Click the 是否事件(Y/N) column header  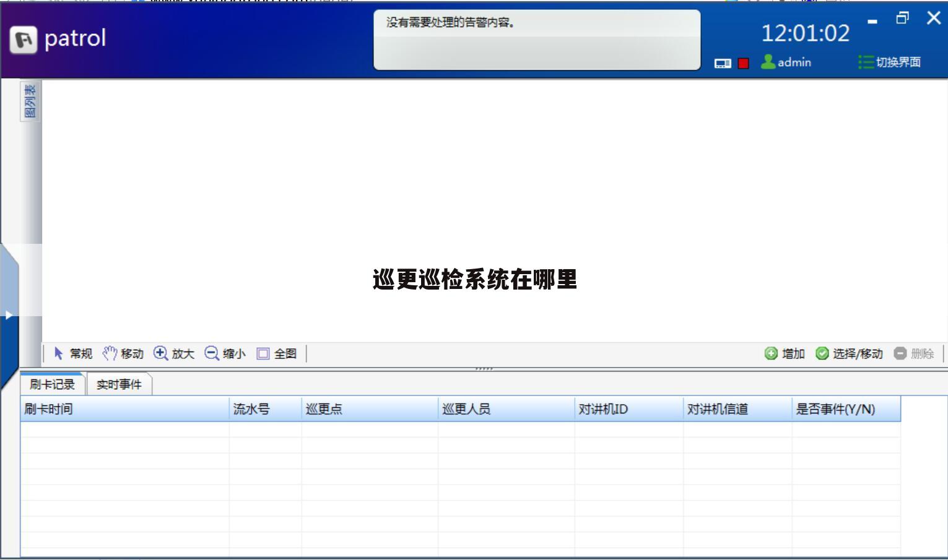[x=846, y=409]
